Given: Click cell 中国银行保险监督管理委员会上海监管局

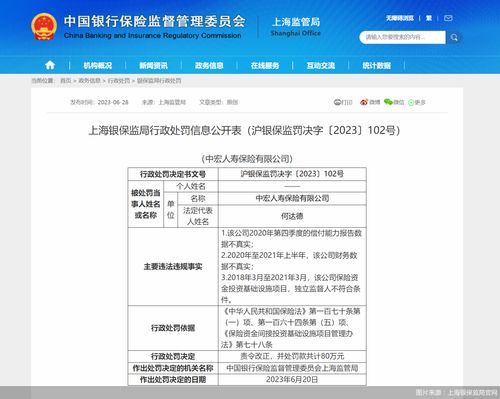Looking at the screenshot, I should click(x=292, y=368).
